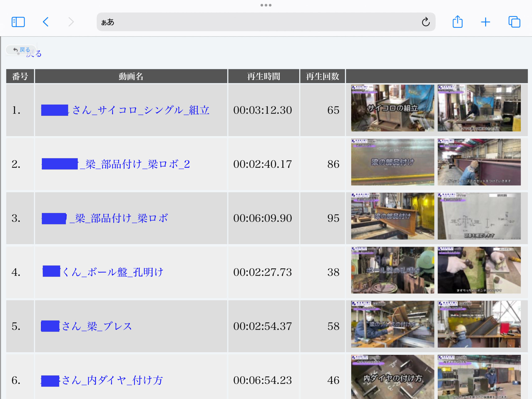The image size is (532, 399).
Task: Tap the small 戻る back pill button
Action: click(x=21, y=50)
